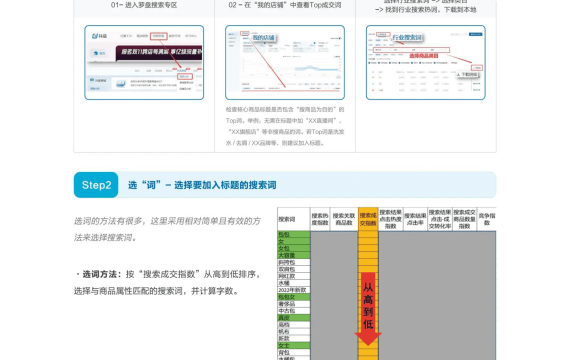Image resolution: width=570 pixels, height=360 pixels.
Task: Select the green 包包女 keyword cell
Action: pos(294,297)
